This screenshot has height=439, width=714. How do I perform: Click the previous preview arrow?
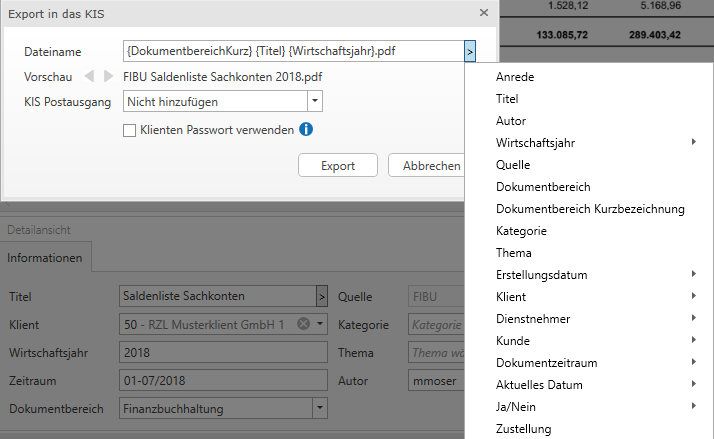coord(89,76)
